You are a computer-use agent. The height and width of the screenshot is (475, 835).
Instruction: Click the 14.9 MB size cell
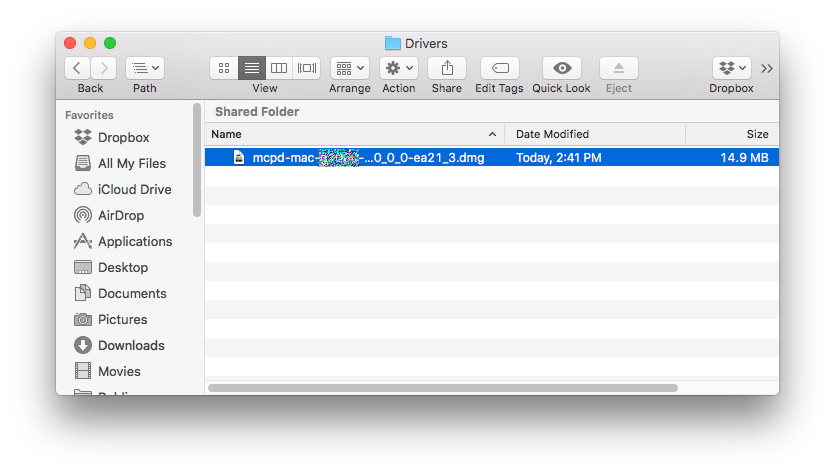pos(744,158)
